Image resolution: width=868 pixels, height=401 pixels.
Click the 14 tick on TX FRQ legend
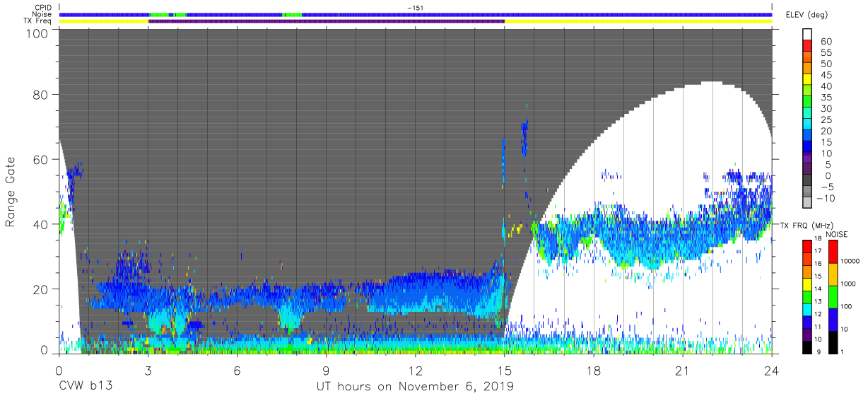817,289
